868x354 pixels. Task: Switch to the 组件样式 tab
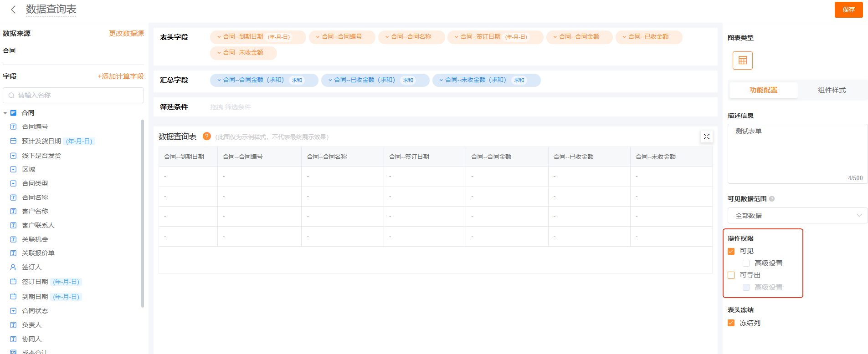pos(832,90)
